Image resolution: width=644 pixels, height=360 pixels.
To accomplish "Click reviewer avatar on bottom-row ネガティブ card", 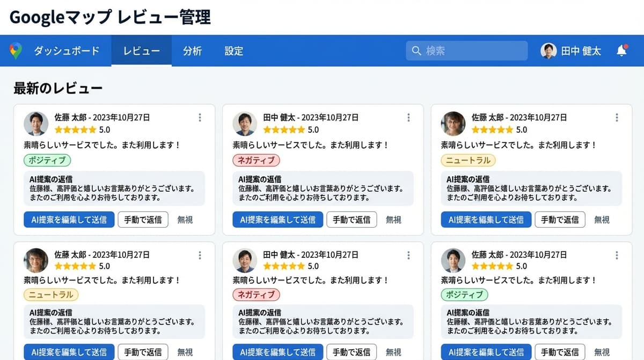I will [245, 261].
